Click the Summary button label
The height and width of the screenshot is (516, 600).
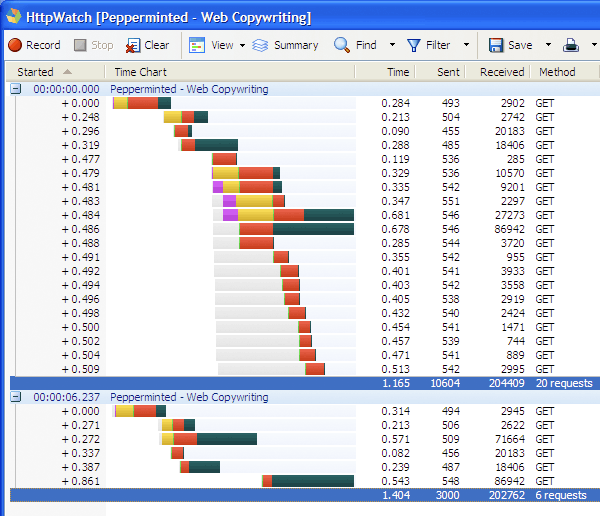[x=296, y=45]
